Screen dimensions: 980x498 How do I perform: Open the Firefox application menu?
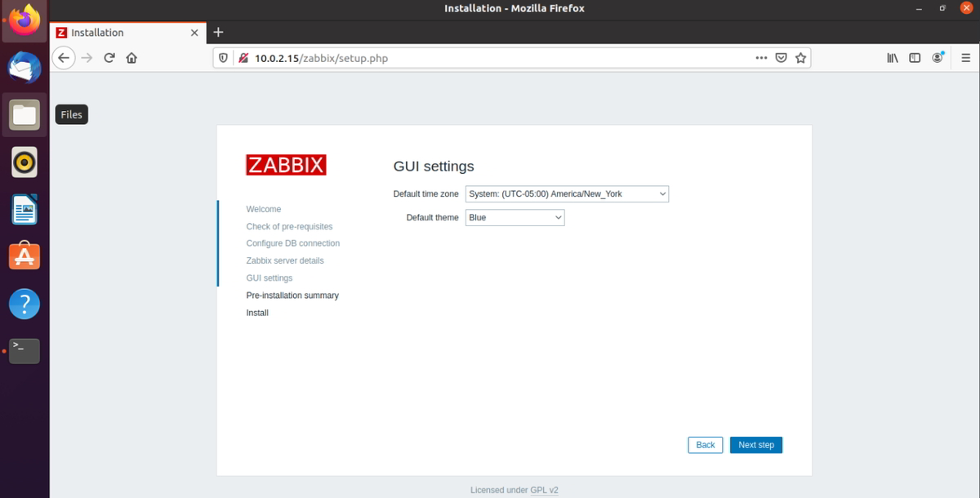click(x=965, y=57)
